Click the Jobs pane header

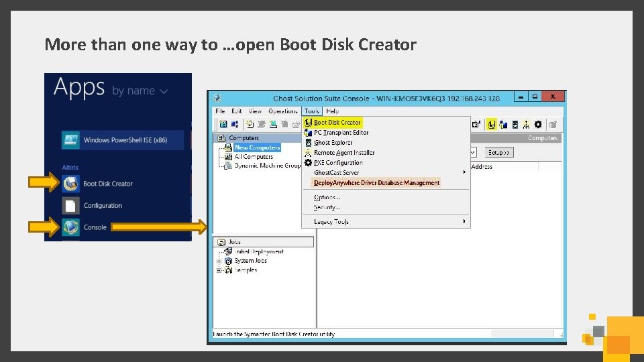tap(263, 242)
